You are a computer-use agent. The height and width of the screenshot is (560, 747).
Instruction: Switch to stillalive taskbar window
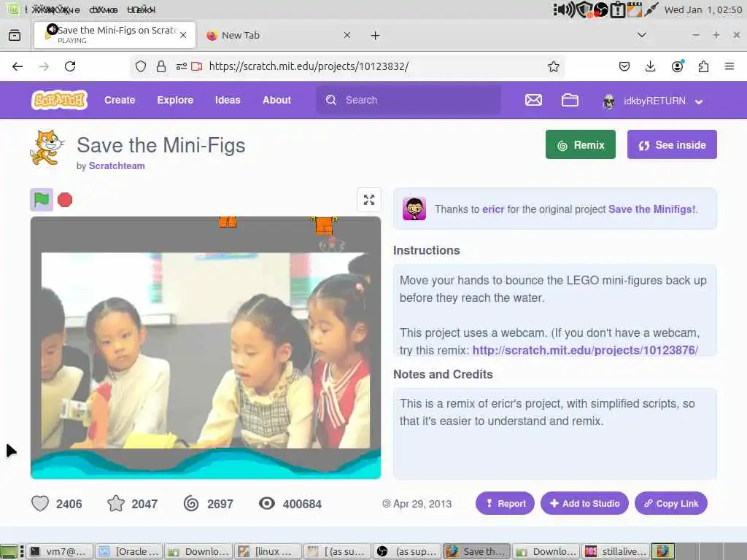(615, 551)
